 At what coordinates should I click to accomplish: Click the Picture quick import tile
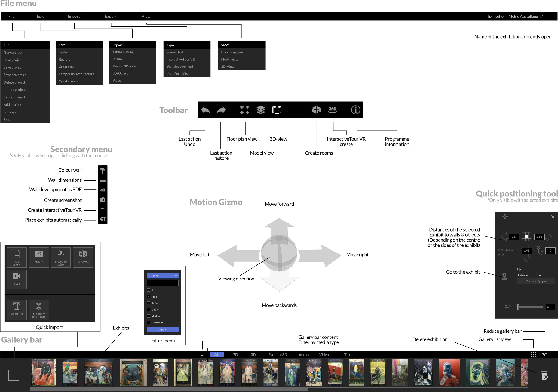(39, 257)
